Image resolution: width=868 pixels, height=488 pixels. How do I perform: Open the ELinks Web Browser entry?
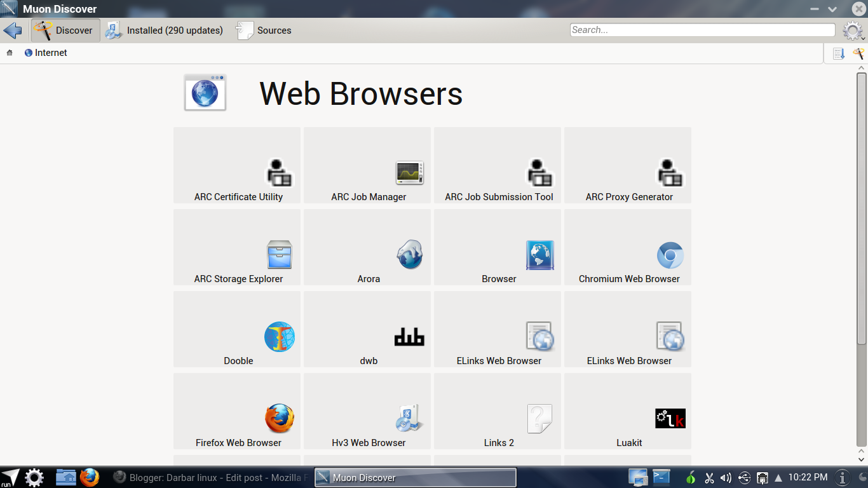[x=497, y=329]
